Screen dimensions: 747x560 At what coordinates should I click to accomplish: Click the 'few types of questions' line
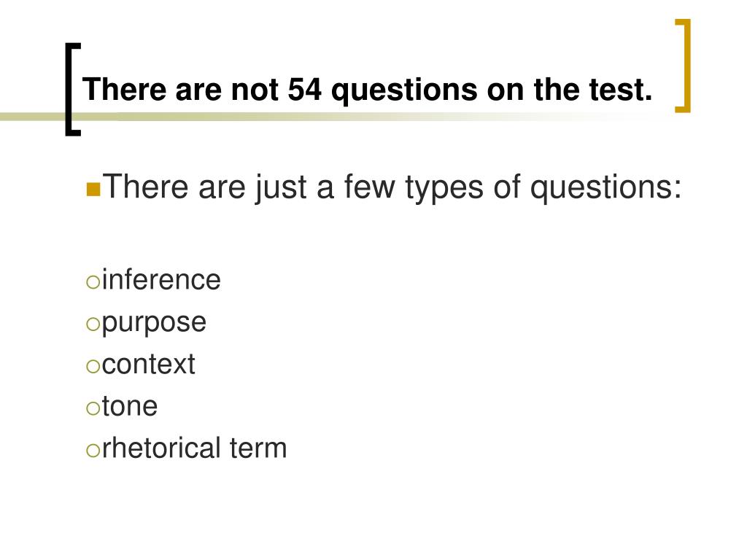[x=392, y=187]
